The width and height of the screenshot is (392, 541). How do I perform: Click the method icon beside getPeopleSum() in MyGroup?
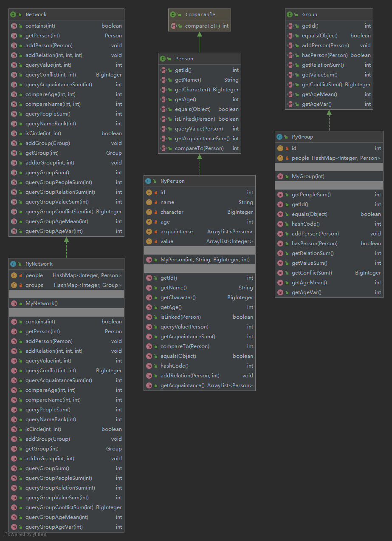click(280, 195)
